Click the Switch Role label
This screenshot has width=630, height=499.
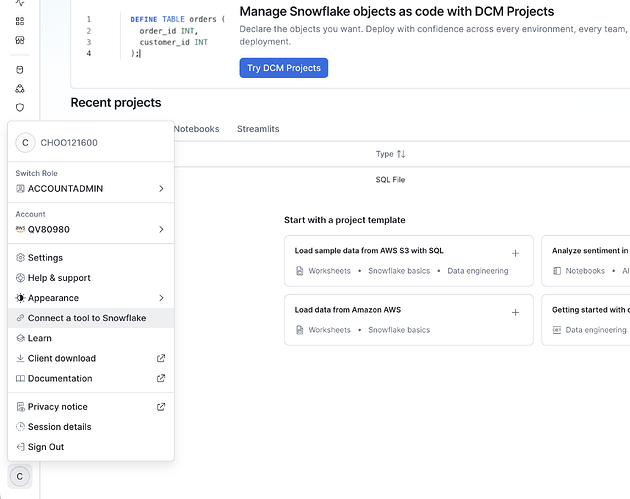point(37,173)
